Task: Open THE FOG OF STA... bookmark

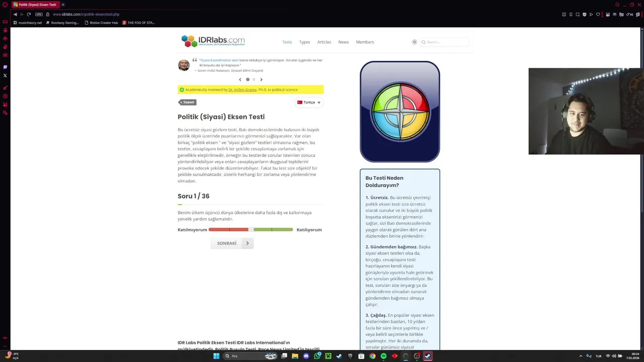Action: pos(139,23)
